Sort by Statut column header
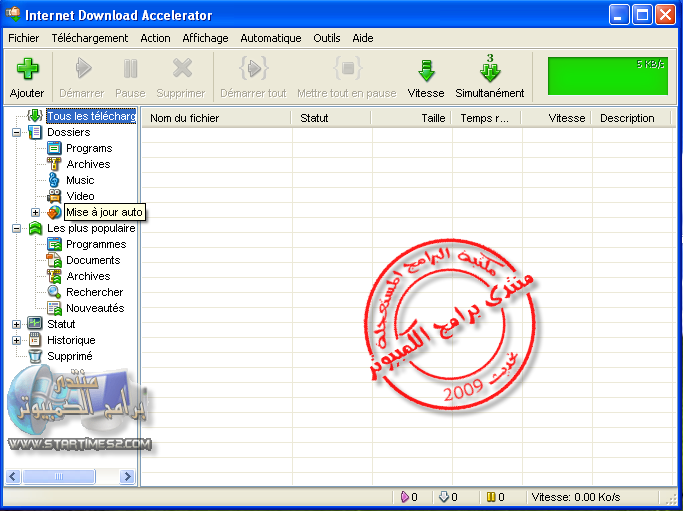683x511 pixels. pyautogui.click(x=331, y=118)
